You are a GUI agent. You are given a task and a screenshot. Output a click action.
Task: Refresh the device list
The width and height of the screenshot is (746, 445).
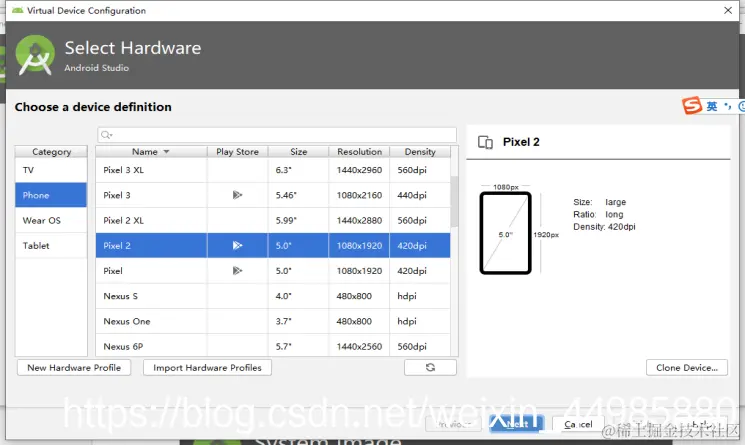(430, 367)
